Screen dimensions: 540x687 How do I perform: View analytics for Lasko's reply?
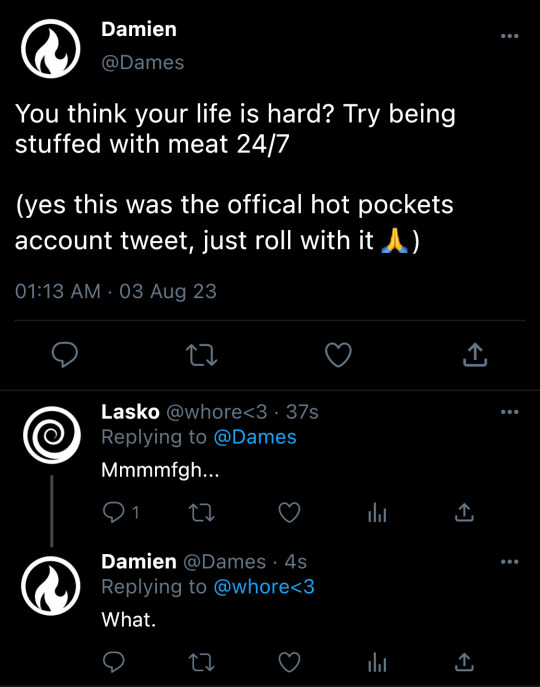pyautogui.click(x=377, y=512)
